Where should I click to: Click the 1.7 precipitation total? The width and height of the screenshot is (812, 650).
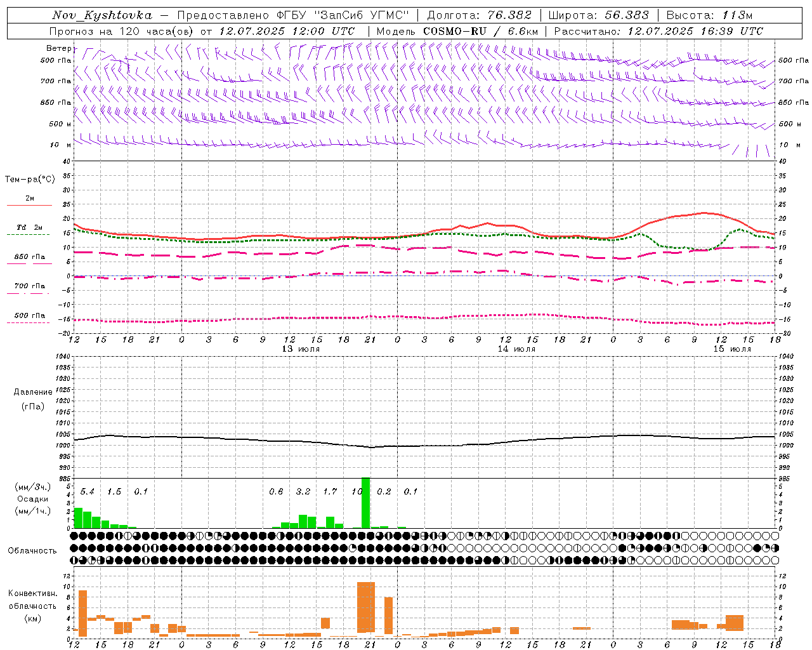coord(330,491)
